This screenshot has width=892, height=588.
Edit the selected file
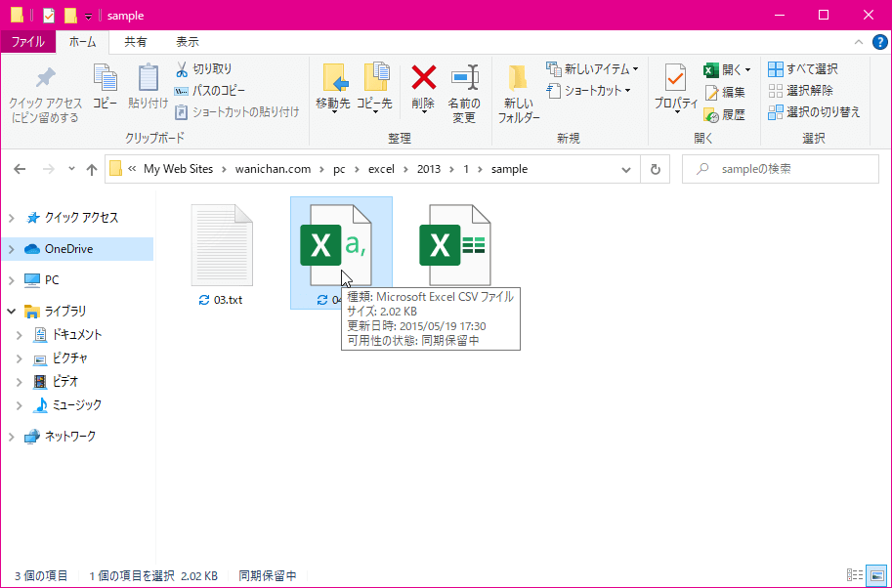point(725,92)
